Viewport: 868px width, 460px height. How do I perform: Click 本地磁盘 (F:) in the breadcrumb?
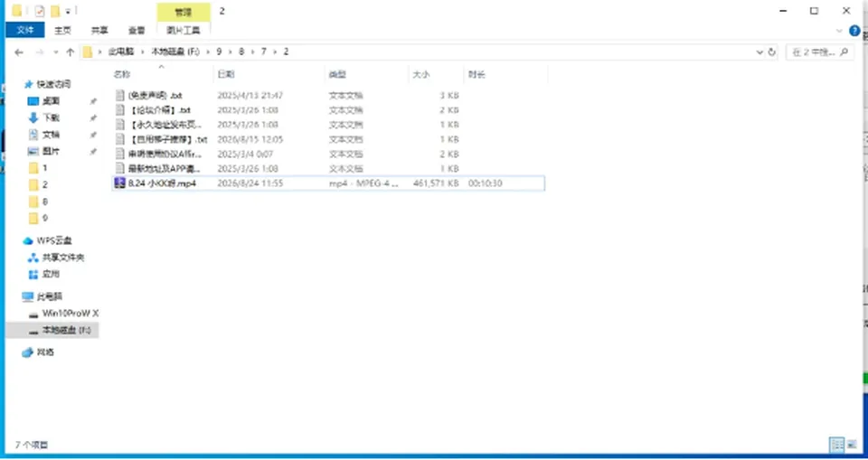pyautogui.click(x=175, y=52)
